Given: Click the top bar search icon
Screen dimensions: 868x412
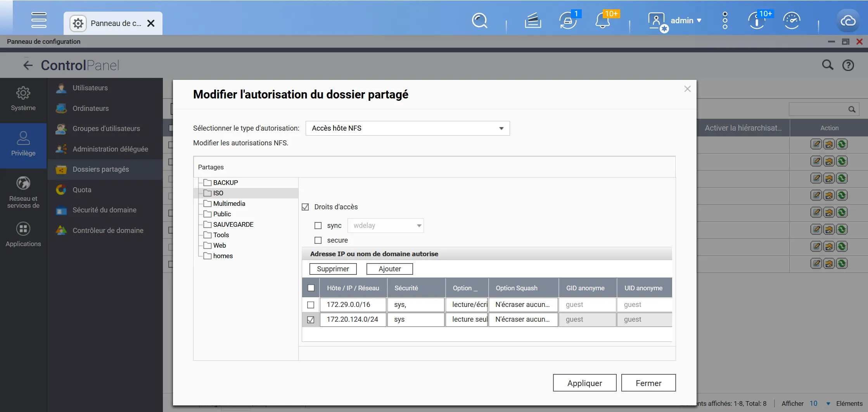Looking at the screenshot, I should 479,21.
